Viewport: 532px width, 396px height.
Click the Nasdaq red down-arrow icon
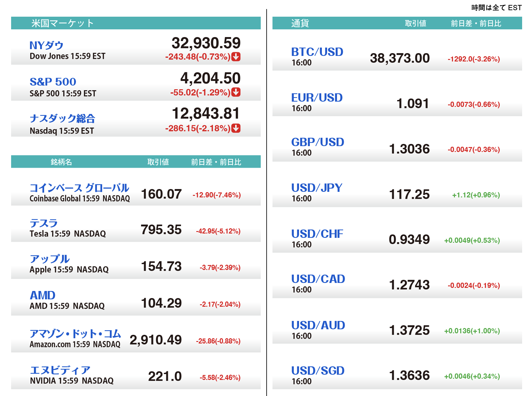pos(236,128)
